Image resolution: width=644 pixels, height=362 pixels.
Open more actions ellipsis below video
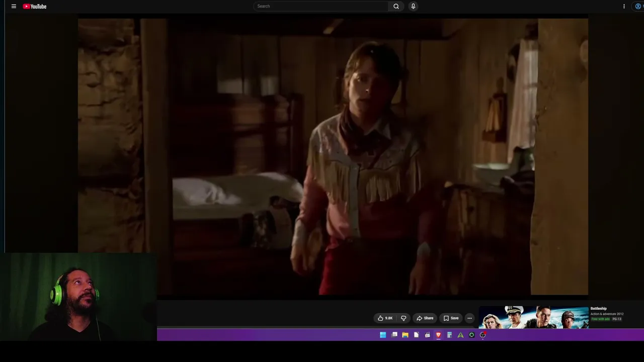pos(469,318)
